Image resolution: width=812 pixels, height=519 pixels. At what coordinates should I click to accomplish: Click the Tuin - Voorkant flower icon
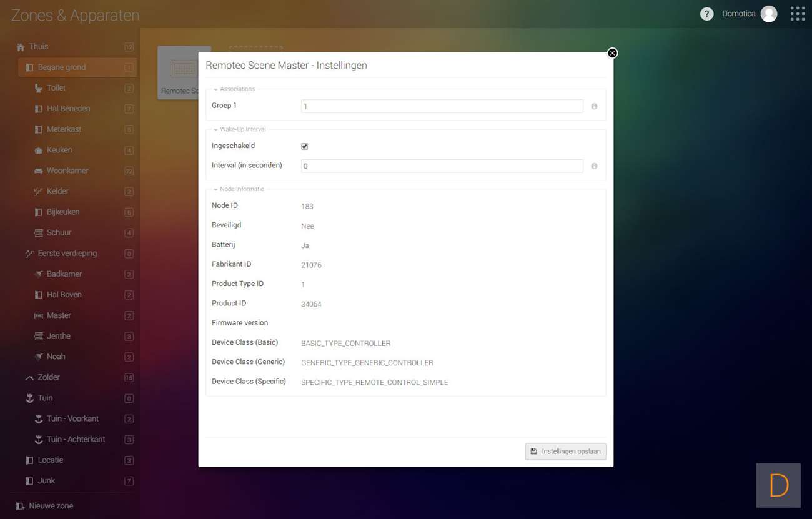[x=39, y=418]
